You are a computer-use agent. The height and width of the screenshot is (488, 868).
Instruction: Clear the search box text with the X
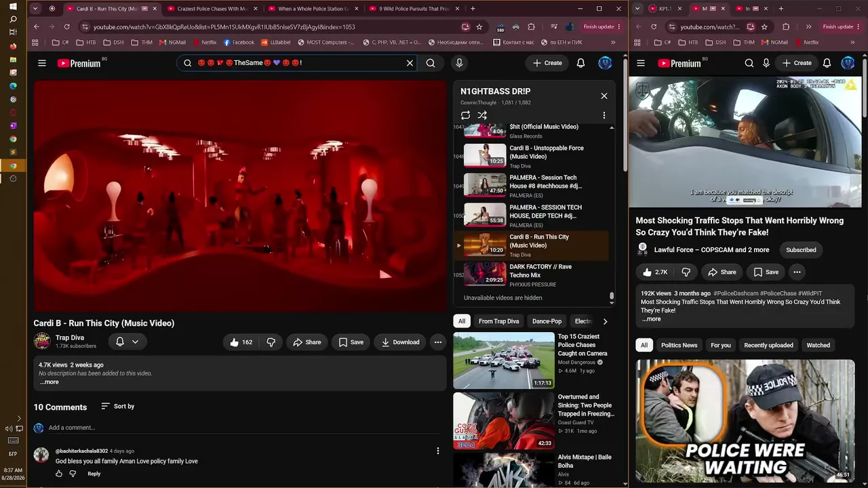(410, 63)
